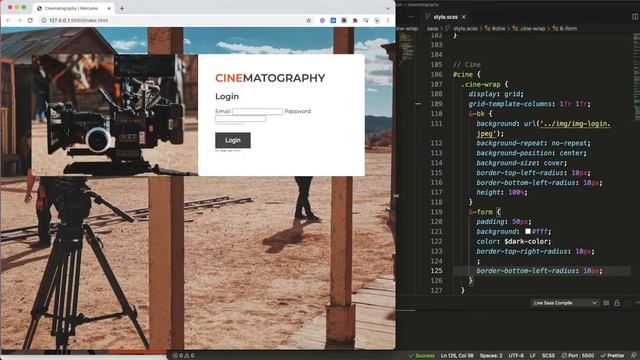Open the Chrome three-dot menu
640x360 pixels.
388,20
